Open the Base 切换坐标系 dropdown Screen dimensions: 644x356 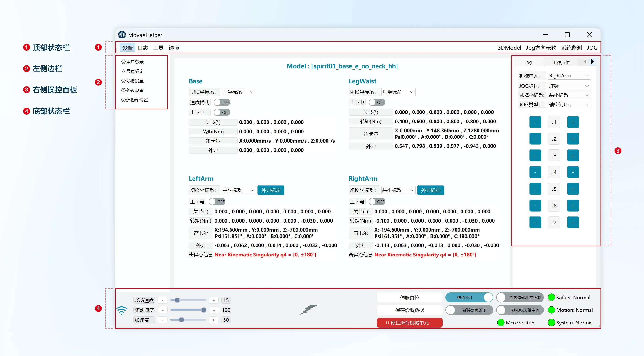click(x=238, y=92)
